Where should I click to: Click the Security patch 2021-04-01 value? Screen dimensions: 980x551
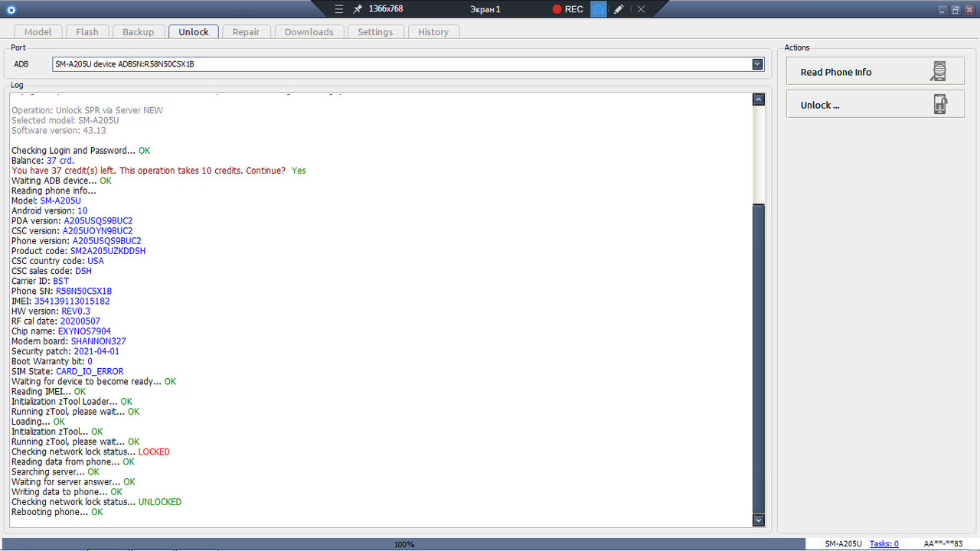pyautogui.click(x=96, y=352)
